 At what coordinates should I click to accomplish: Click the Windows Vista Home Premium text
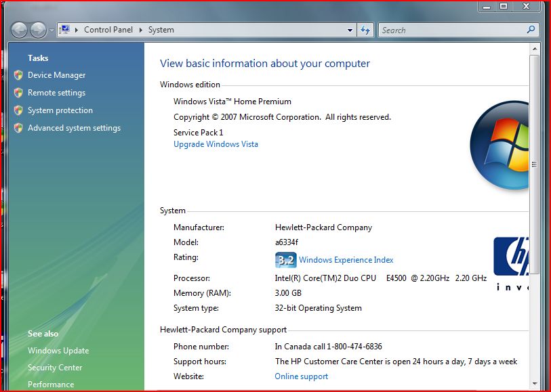(232, 102)
